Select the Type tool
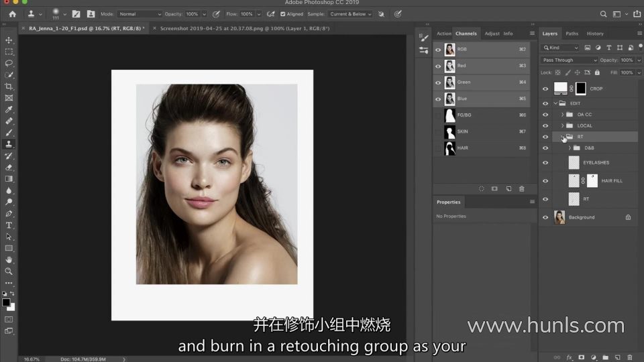Screen dimensions: 644x362 pos(9,225)
